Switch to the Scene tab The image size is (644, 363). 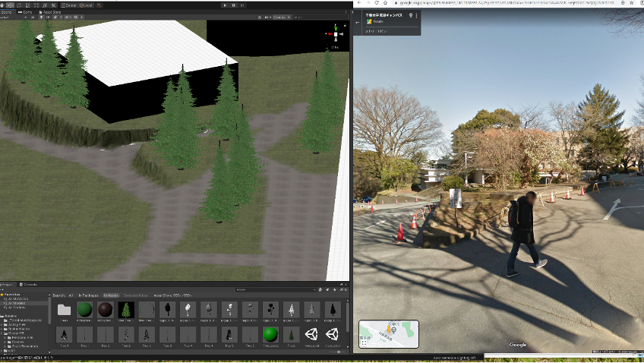7,12
